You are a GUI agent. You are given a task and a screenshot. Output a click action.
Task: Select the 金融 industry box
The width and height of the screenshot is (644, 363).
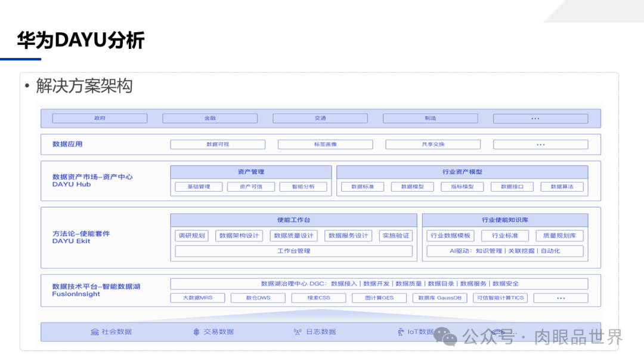point(210,118)
